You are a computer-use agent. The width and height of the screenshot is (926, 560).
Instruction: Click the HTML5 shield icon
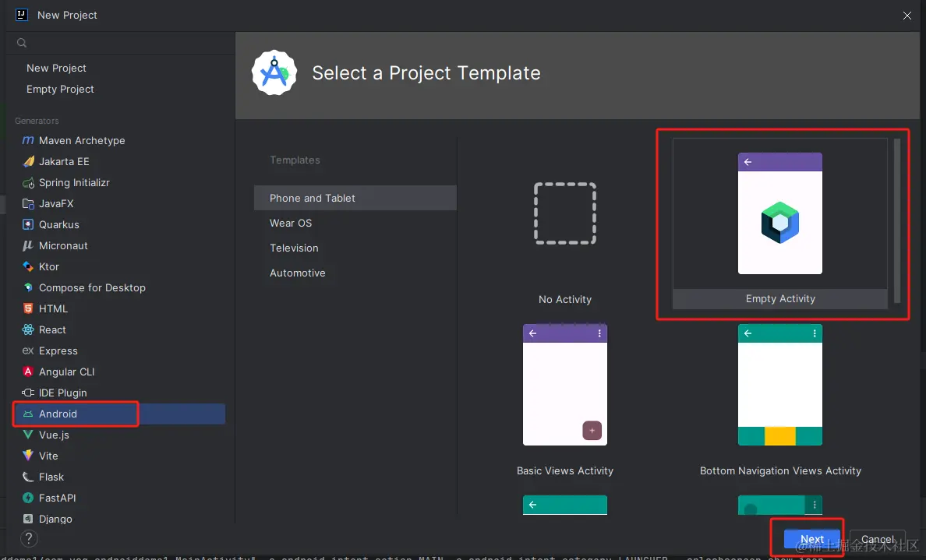click(28, 308)
